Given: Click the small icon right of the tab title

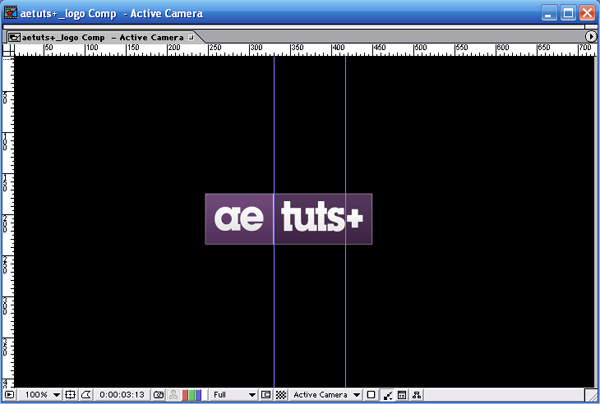Looking at the screenshot, I should [x=191, y=37].
